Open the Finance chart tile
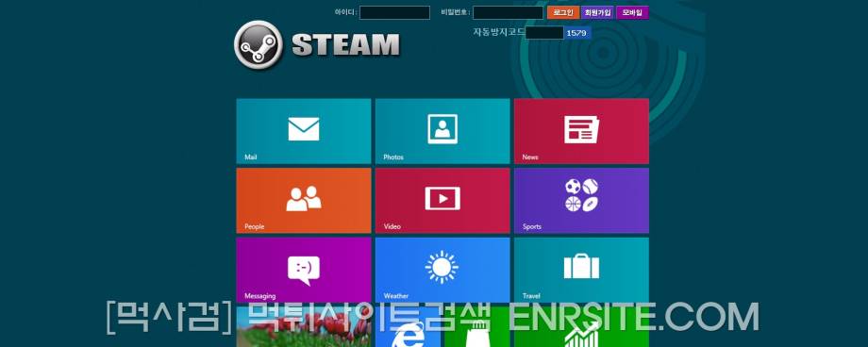The image size is (868, 347). (581, 328)
